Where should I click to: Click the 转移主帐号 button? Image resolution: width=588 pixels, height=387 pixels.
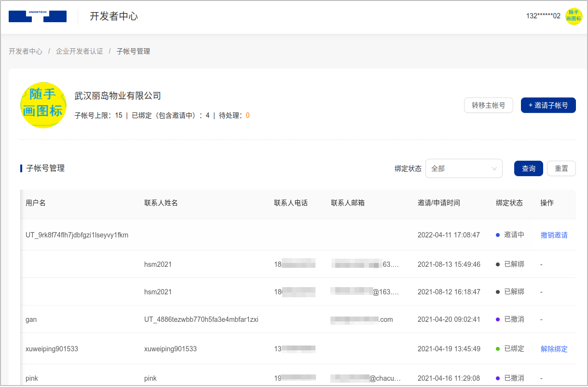coord(488,105)
